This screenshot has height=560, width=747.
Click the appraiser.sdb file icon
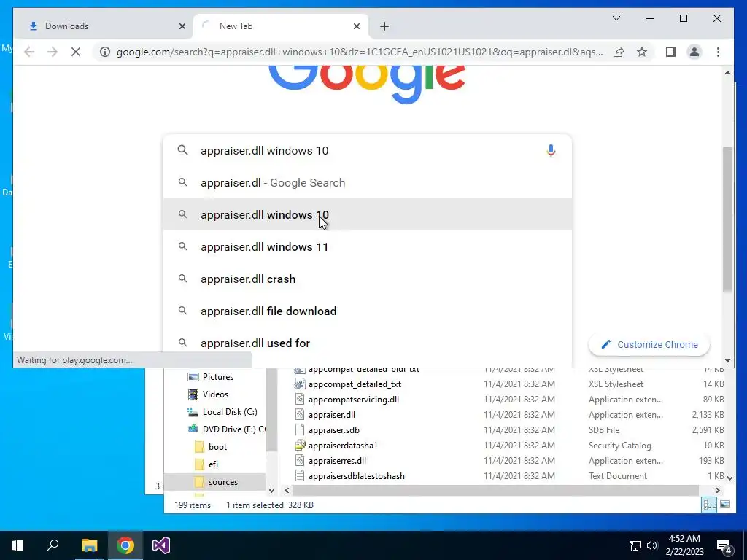click(300, 430)
